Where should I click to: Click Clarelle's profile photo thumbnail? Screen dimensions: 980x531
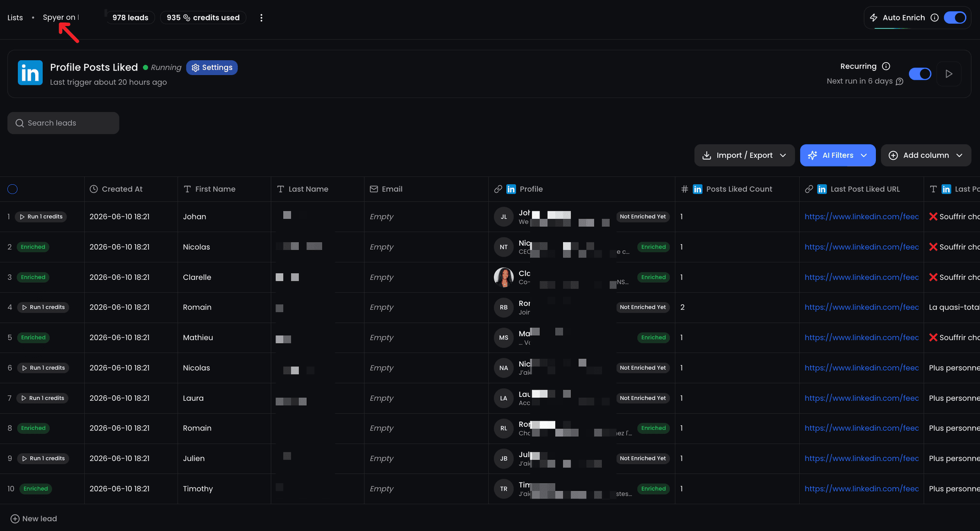click(504, 277)
